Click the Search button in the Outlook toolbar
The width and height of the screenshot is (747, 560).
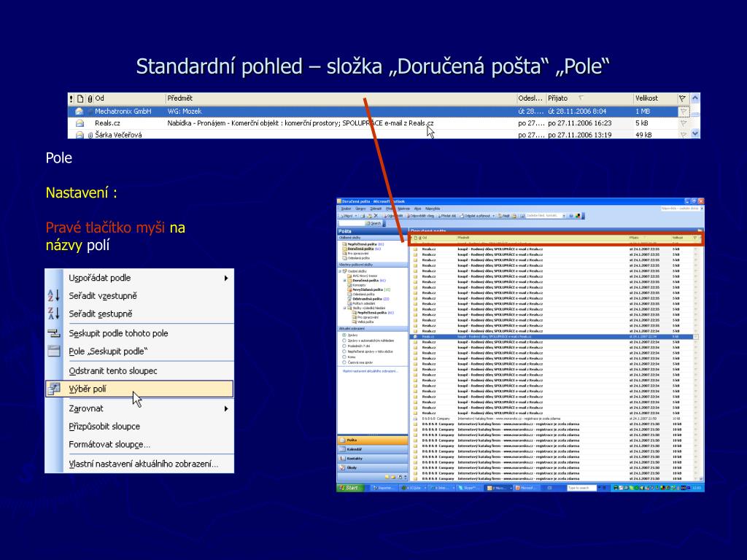(373, 223)
